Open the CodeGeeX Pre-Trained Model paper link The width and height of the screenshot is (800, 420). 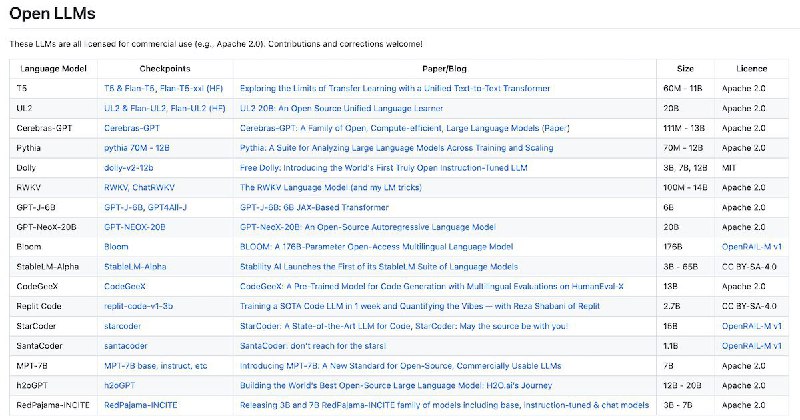(x=432, y=286)
